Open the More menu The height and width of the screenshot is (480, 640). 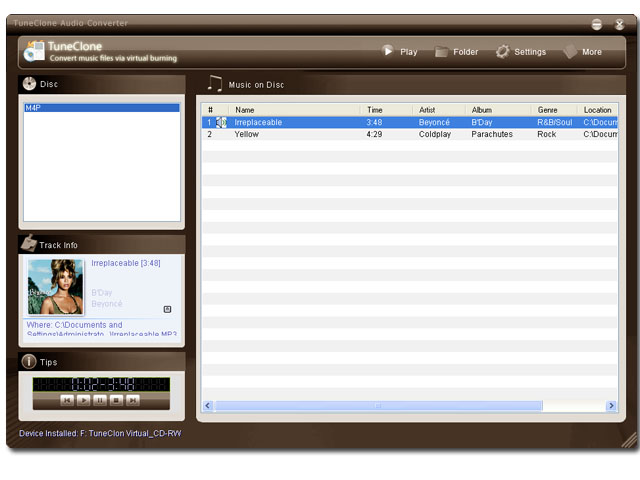click(x=582, y=52)
